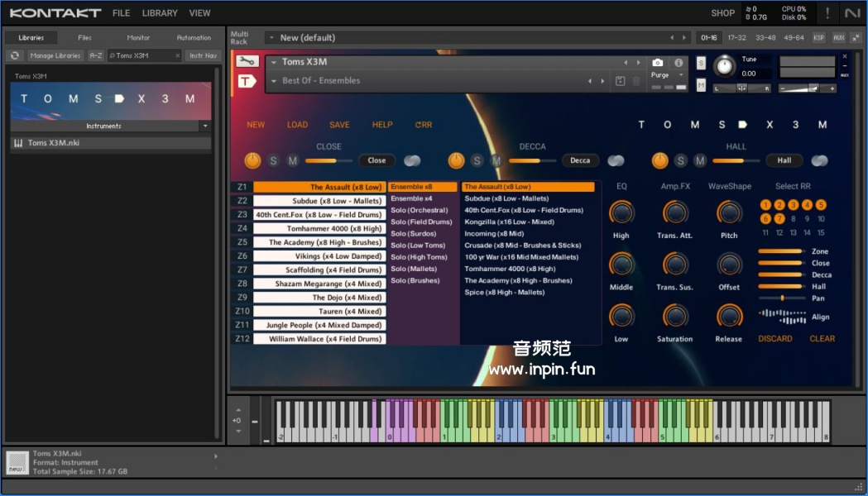Switch to the Files tab
868x496 pixels.
[84, 37]
